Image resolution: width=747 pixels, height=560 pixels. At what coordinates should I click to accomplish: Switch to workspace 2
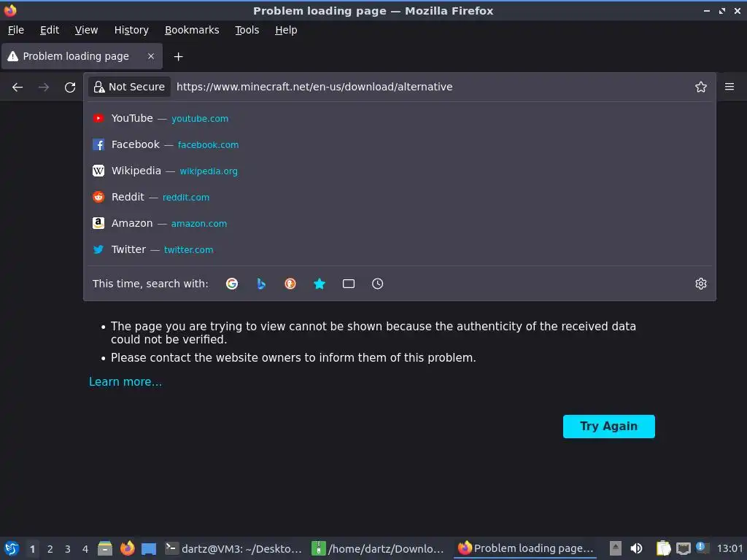click(50, 549)
